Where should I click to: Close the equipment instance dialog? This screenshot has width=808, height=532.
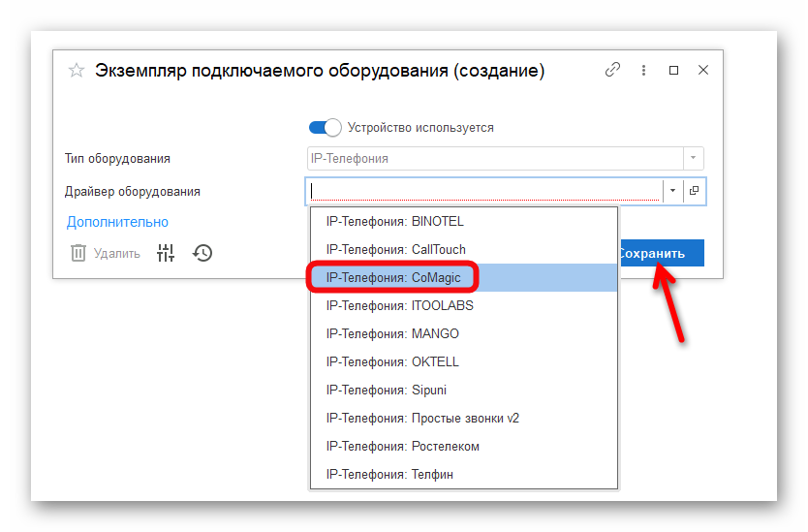703,70
